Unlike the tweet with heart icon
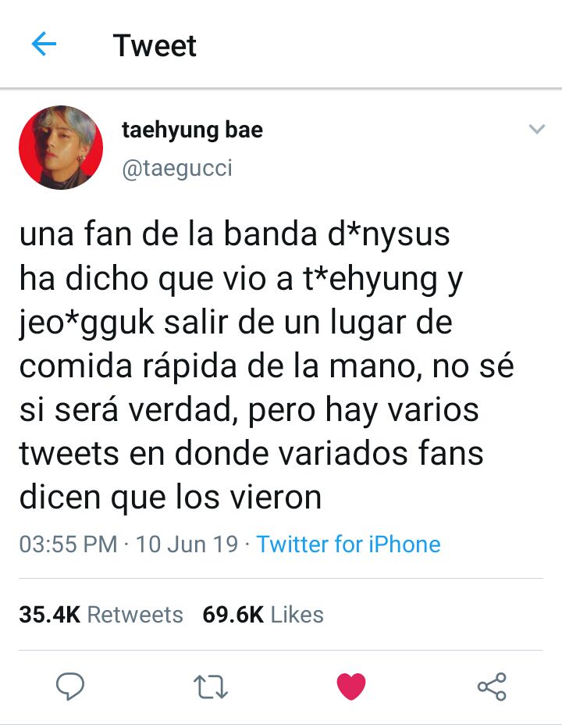The width and height of the screenshot is (562, 728). [350, 687]
